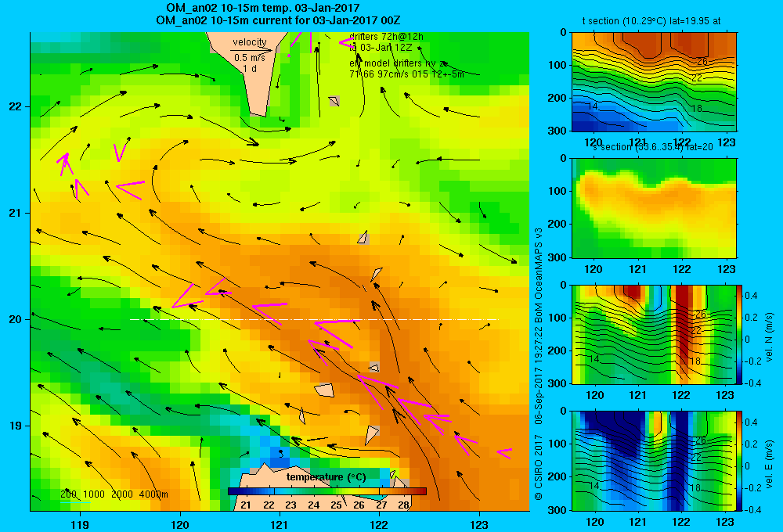Click the title line 'OM_an02 10-15m temp. 03-Jan-2017'
Image resolution: width=783 pixels, height=532 pixels.
point(262,8)
